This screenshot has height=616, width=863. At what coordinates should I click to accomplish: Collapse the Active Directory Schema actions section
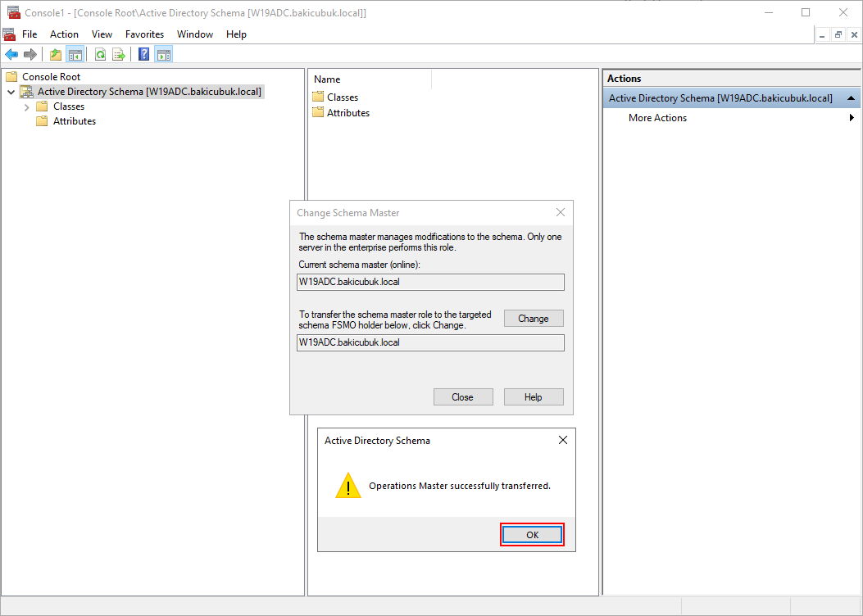tap(851, 98)
